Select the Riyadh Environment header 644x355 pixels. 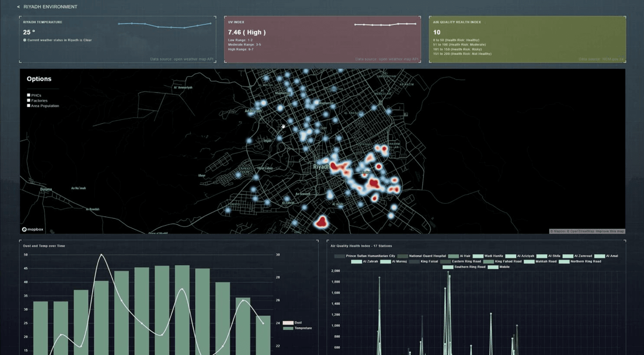point(50,6)
